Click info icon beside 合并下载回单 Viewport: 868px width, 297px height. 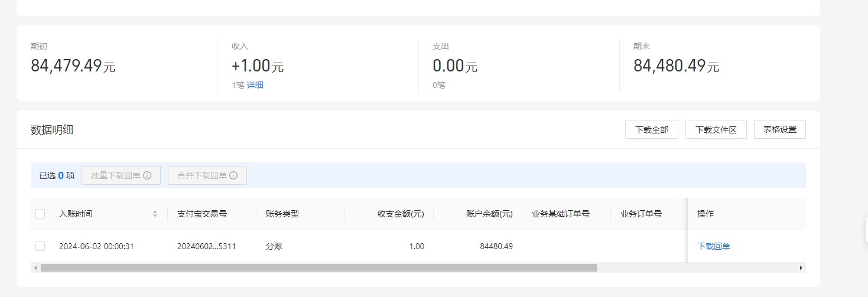[234, 175]
